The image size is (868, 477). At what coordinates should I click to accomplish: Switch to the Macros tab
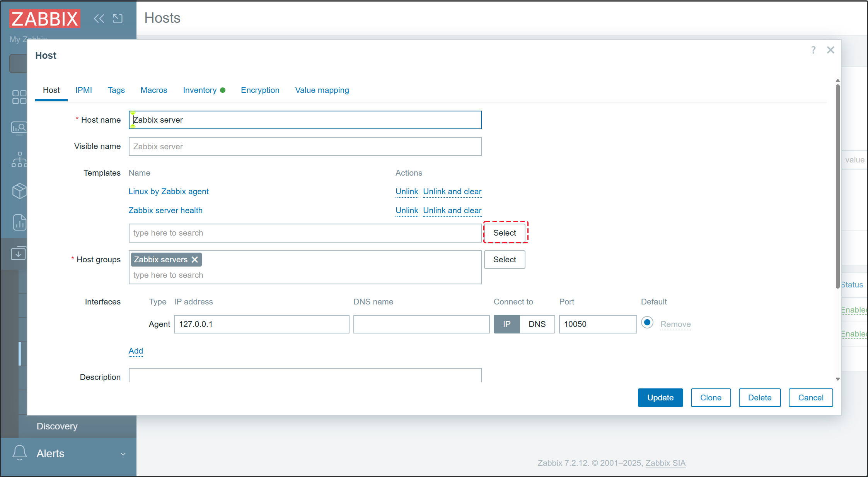153,90
